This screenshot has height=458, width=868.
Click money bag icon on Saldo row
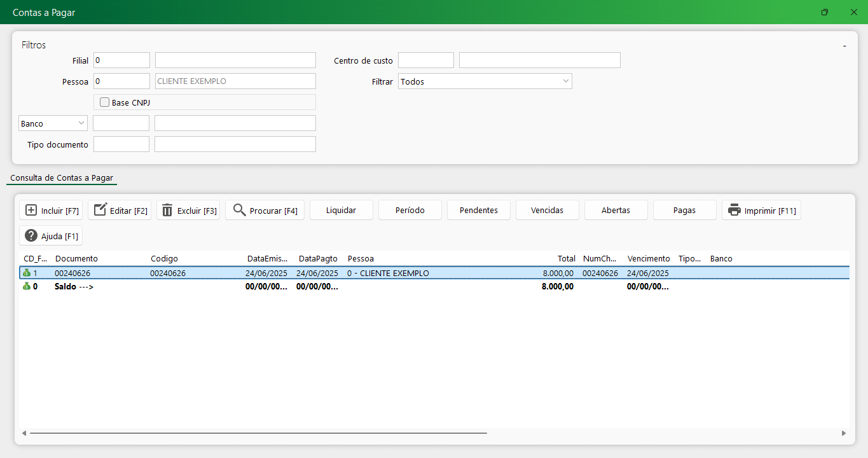pyautogui.click(x=27, y=286)
